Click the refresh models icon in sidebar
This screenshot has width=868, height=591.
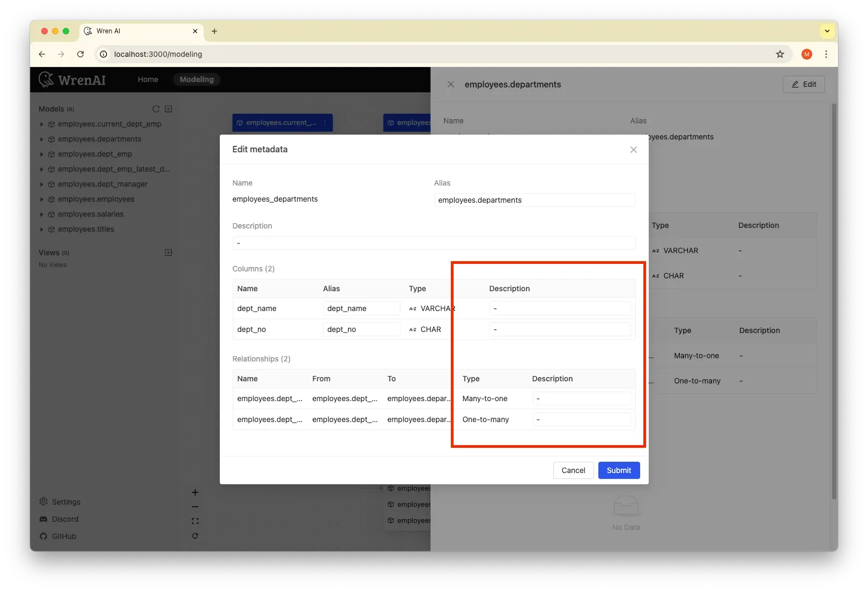(x=156, y=109)
